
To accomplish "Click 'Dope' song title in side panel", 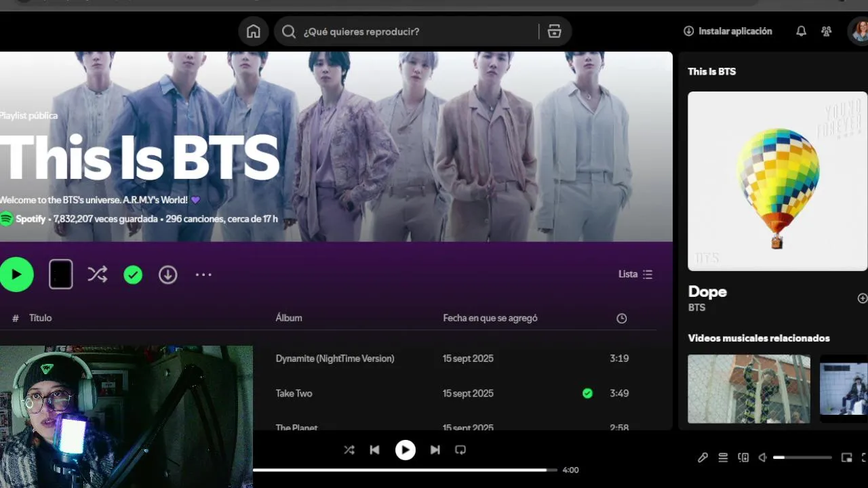I will (x=707, y=291).
